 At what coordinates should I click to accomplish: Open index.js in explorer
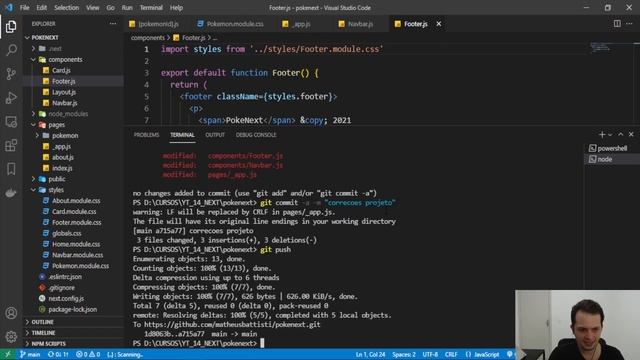click(x=62, y=168)
